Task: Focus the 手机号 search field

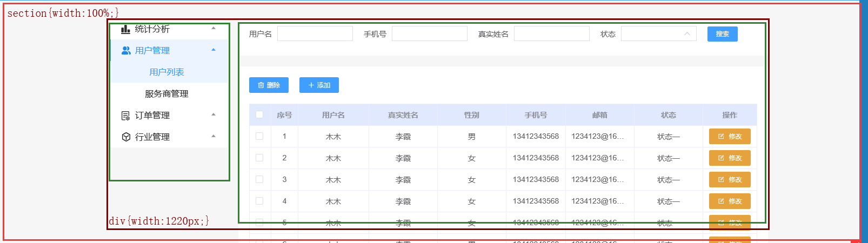Action: pos(430,34)
